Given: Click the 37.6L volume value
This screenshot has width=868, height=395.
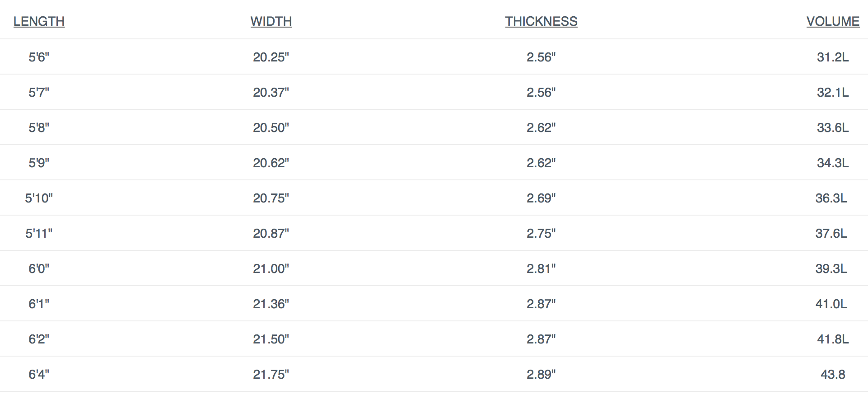Looking at the screenshot, I should (x=831, y=233).
